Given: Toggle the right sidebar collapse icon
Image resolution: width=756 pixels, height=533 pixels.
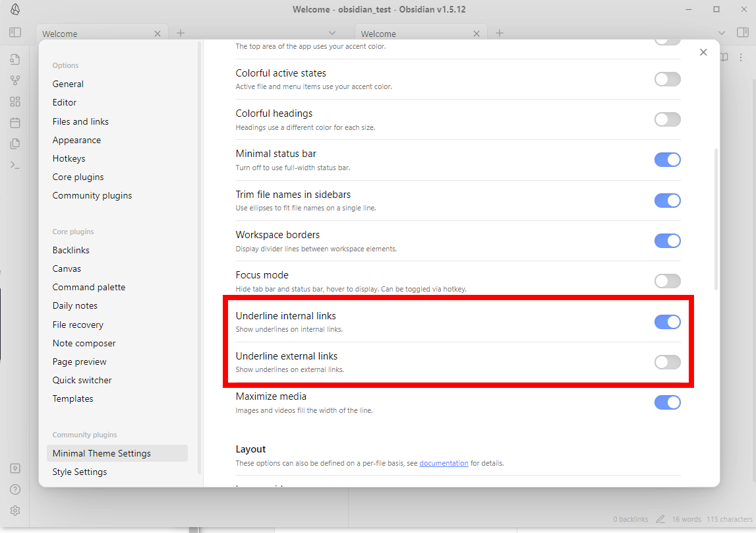Looking at the screenshot, I should pyautogui.click(x=743, y=33).
